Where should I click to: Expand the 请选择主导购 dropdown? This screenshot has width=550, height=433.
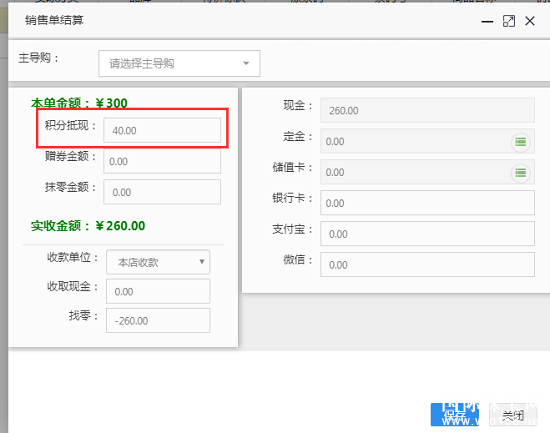pyautogui.click(x=179, y=64)
